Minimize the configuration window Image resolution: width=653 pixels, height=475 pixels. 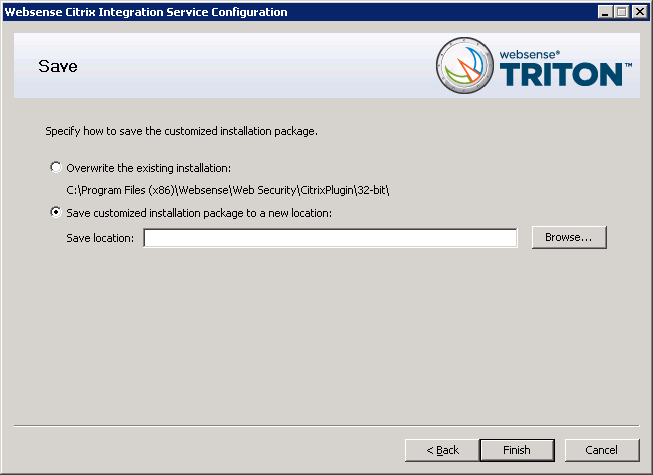(x=605, y=12)
